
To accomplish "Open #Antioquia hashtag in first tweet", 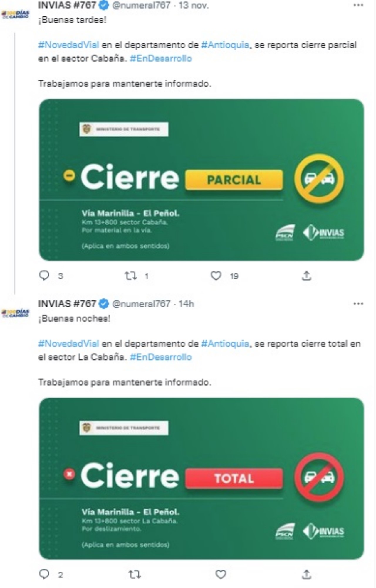I will 225,45.
